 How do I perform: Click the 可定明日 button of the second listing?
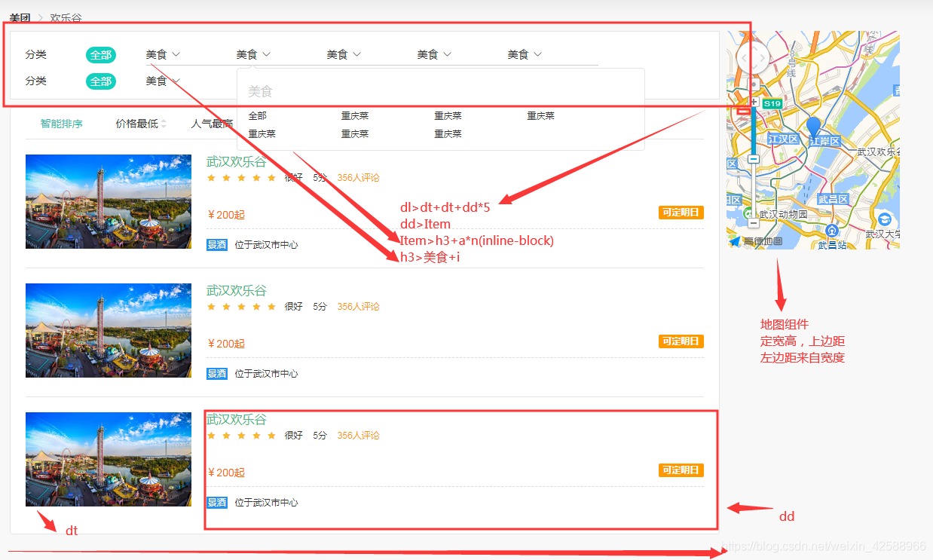pos(681,341)
